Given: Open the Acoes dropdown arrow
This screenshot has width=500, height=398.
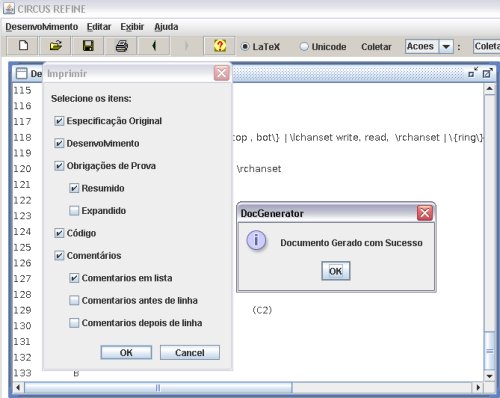Looking at the screenshot, I should click(x=446, y=47).
